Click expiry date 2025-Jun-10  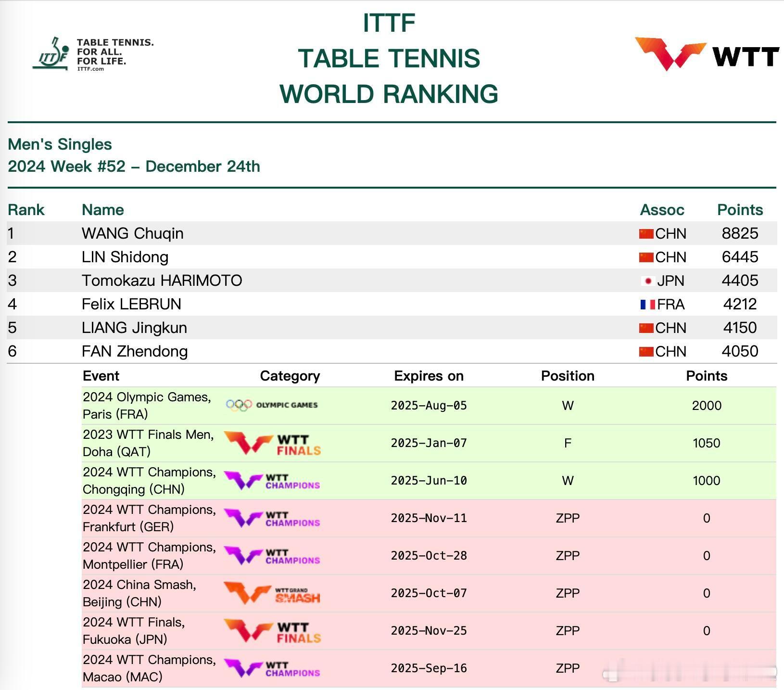(x=429, y=481)
